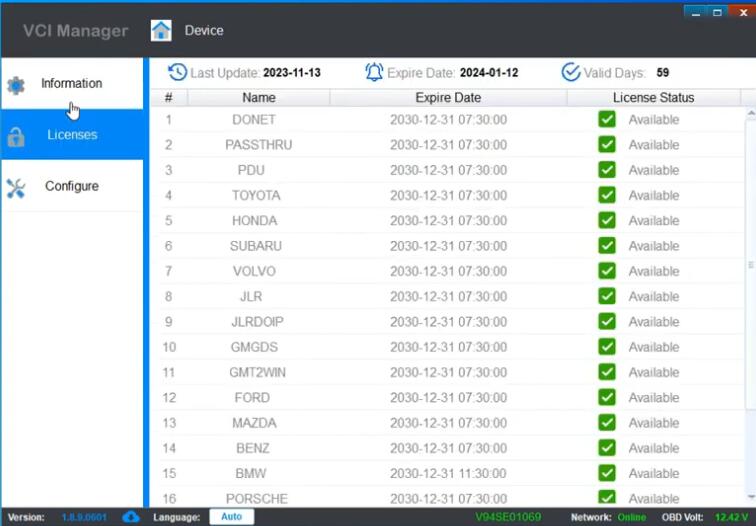Toggle the green checkbox for DONET

coord(607,119)
